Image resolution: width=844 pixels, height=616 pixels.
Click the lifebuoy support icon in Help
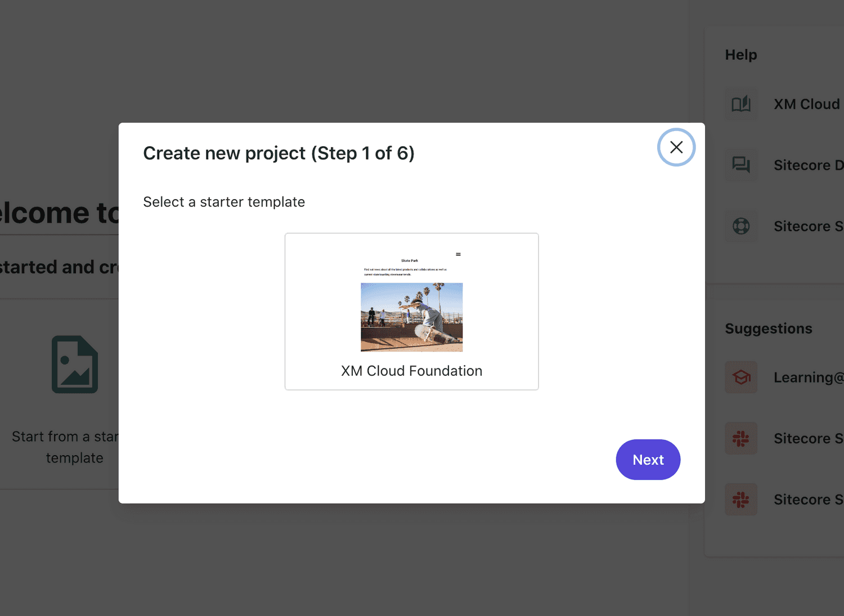(741, 226)
